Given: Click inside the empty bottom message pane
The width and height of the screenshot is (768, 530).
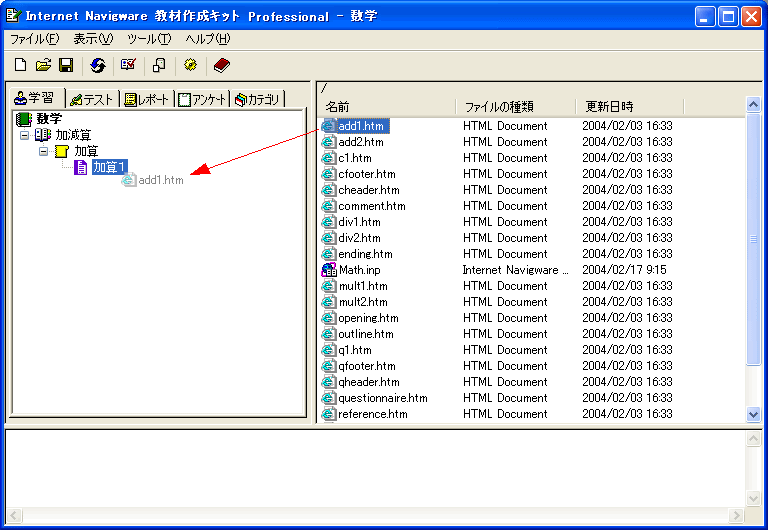Looking at the screenshot, I should click(375, 469).
